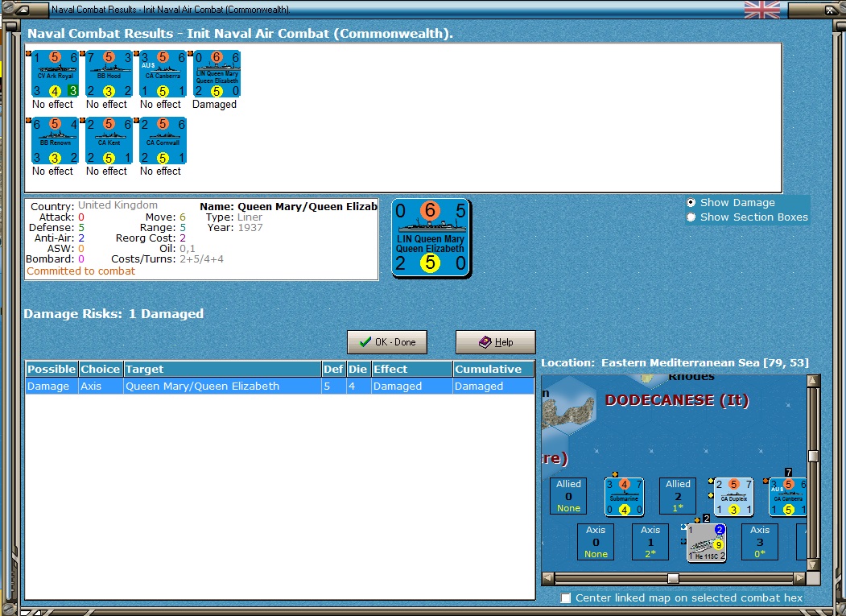
Task: Enable Center linked map on selected combat hex
Action: 565,597
